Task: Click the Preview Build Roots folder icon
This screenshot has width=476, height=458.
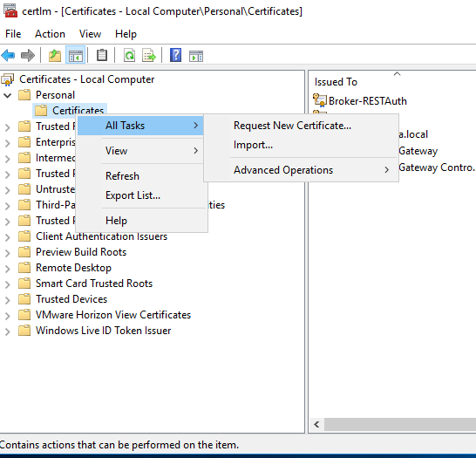Action: click(24, 252)
